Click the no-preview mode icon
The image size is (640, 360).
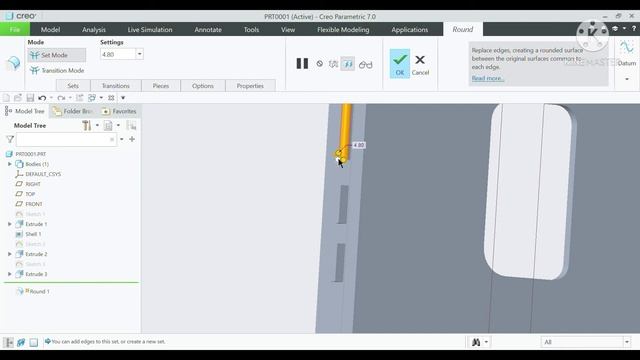point(320,64)
